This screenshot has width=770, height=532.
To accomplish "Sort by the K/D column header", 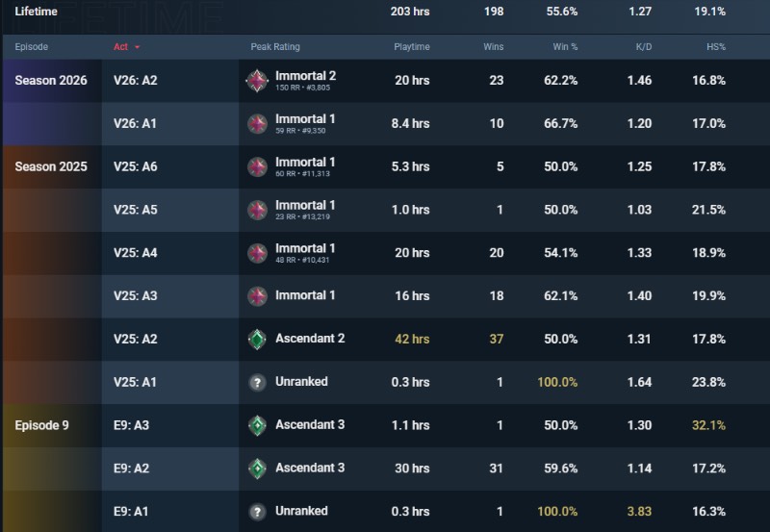I will 644,46.
